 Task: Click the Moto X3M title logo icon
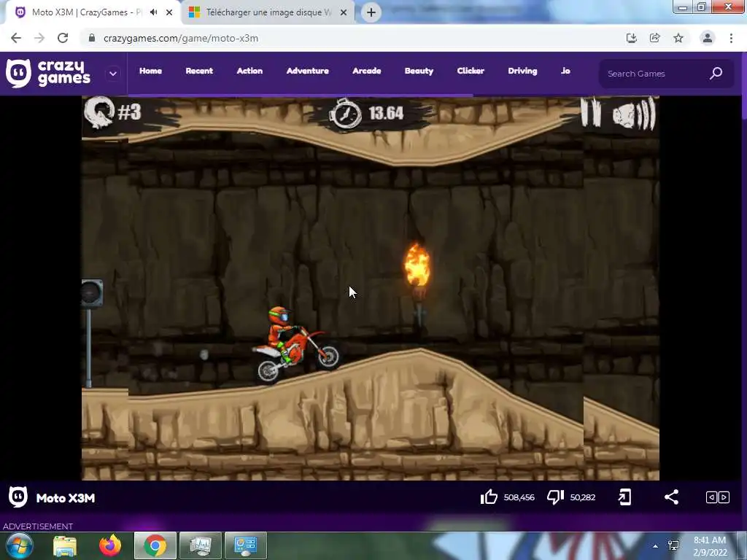pos(18,497)
